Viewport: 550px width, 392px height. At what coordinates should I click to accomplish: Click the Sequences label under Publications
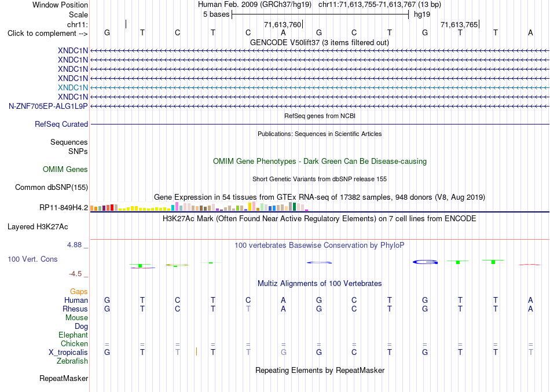click(69, 142)
